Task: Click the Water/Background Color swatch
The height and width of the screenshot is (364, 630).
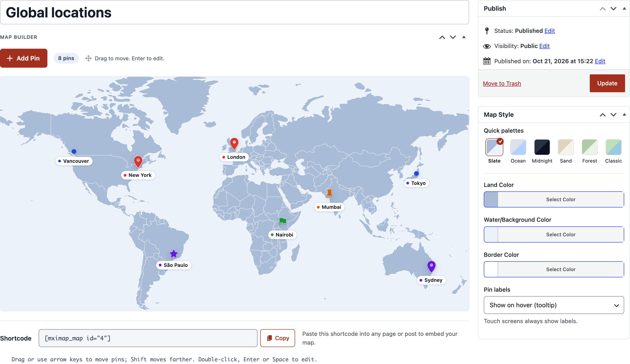Action: click(491, 234)
